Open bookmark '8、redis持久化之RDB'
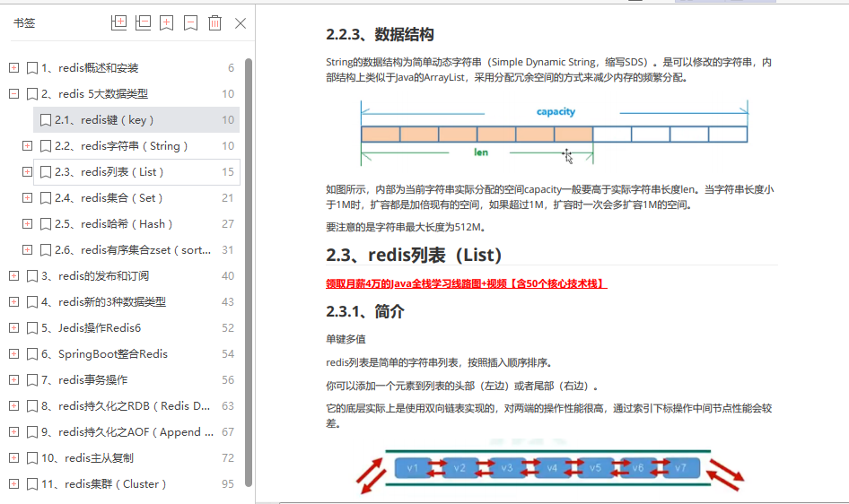 click(x=126, y=405)
